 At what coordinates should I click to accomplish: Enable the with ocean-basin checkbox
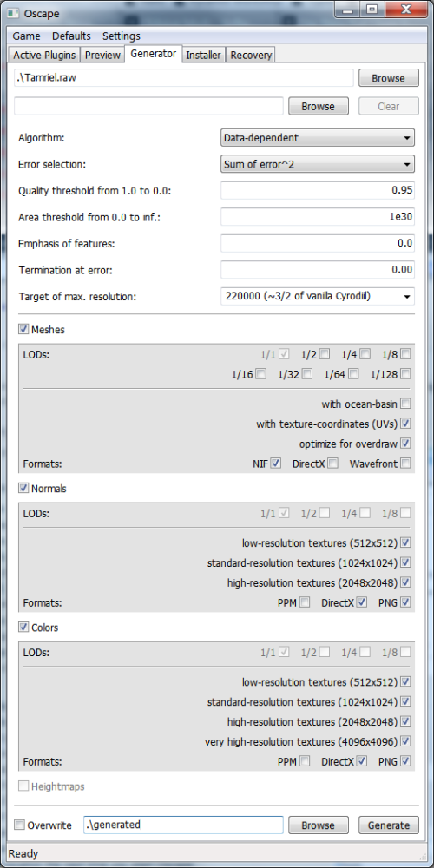pyautogui.click(x=405, y=404)
